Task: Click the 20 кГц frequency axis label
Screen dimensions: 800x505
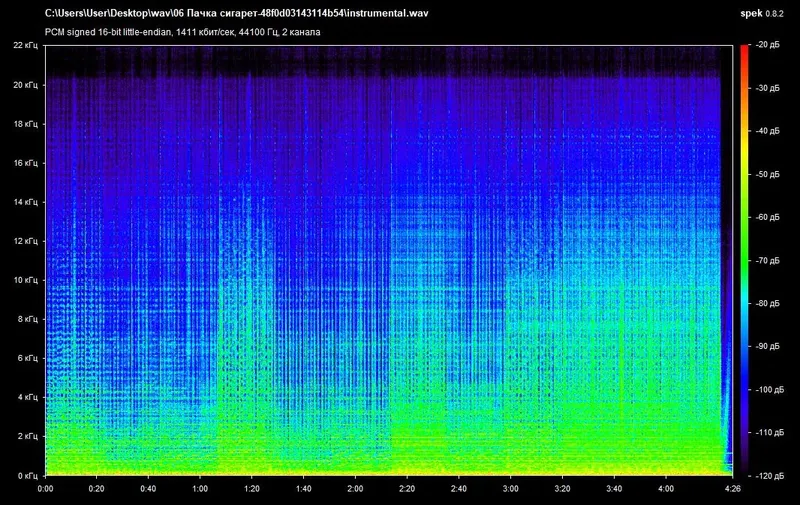Action: (x=26, y=85)
